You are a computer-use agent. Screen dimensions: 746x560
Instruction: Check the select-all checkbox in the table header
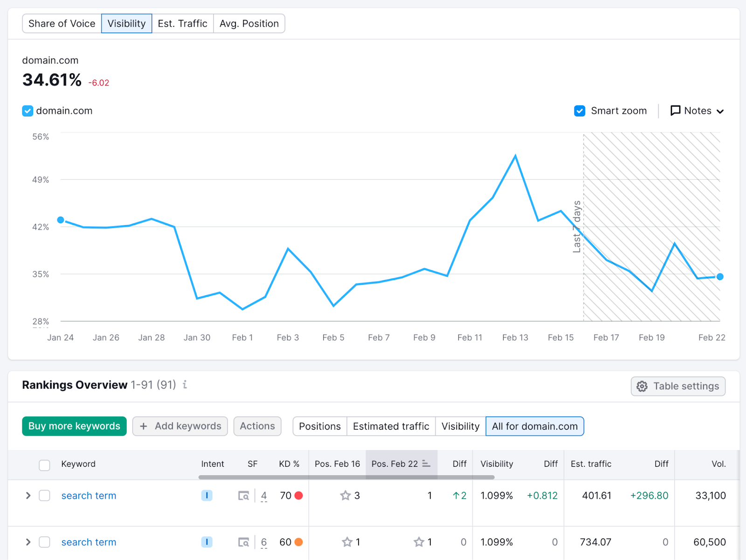click(x=44, y=464)
